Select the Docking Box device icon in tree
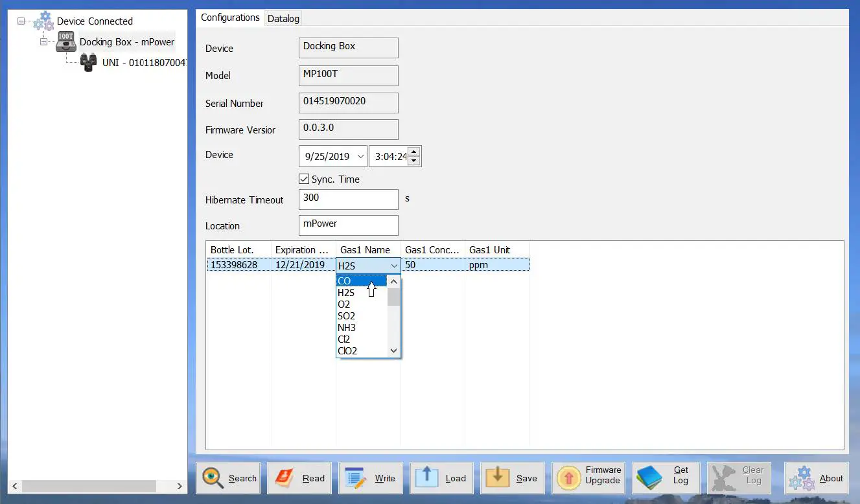This screenshot has width=860, height=504. coord(66,41)
